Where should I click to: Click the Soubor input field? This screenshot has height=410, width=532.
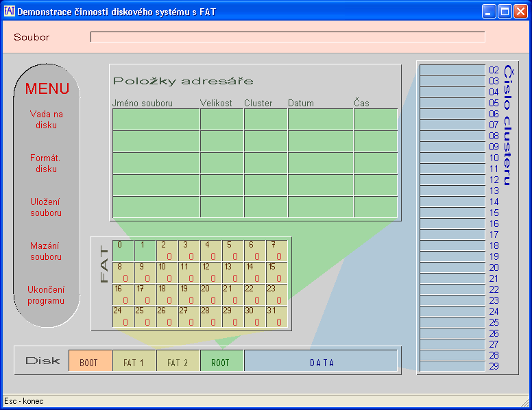click(288, 37)
